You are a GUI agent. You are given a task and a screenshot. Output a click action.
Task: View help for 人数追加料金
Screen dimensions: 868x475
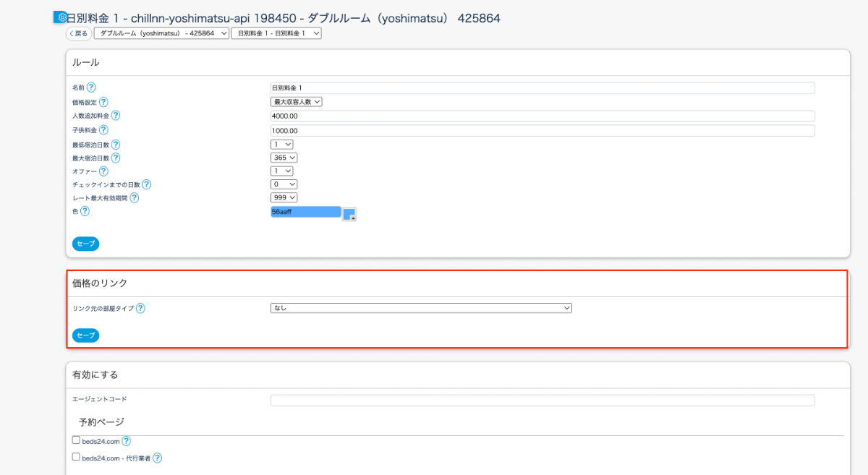point(115,115)
